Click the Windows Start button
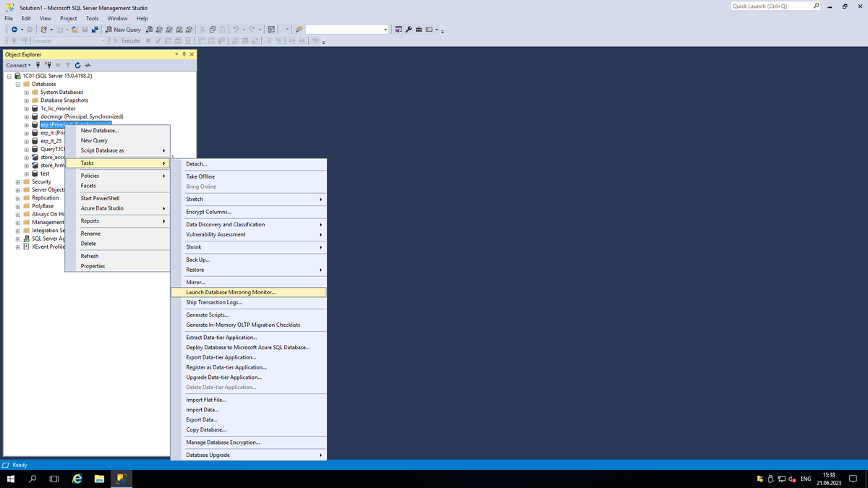Viewport: 868px width, 488px height. point(11,479)
